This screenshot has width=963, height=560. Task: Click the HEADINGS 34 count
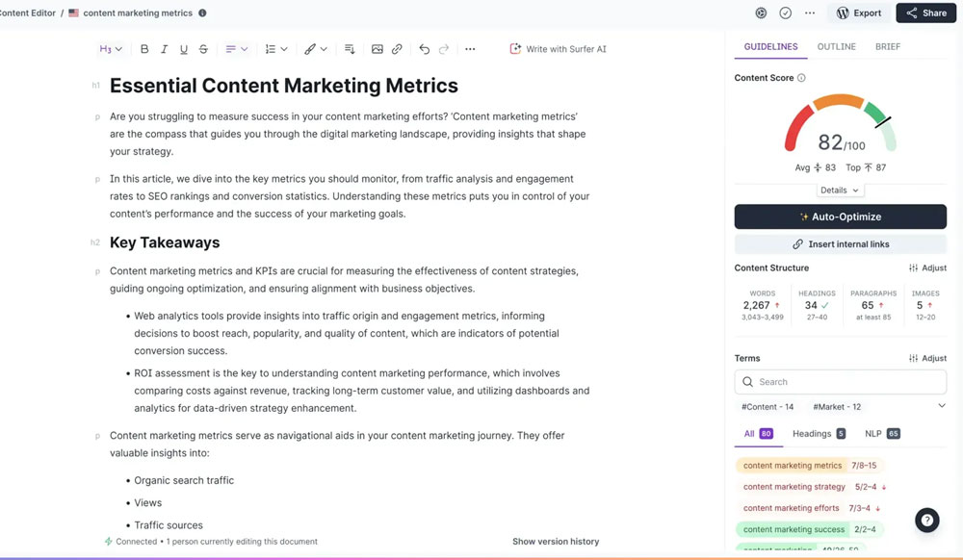817,305
